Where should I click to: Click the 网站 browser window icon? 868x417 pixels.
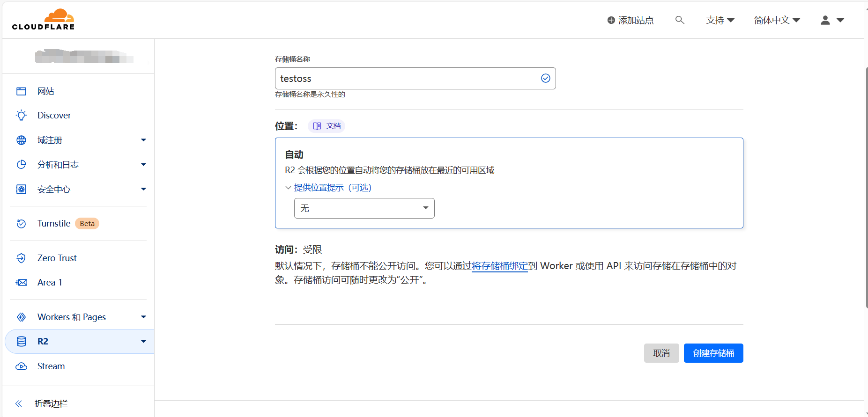pyautogui.click(x=22, y=91)
